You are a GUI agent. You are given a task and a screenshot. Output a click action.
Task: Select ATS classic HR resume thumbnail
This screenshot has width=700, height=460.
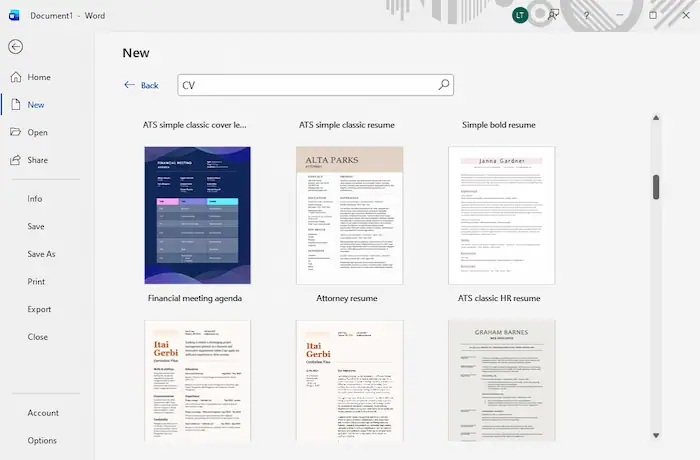(x=502, y=215)
